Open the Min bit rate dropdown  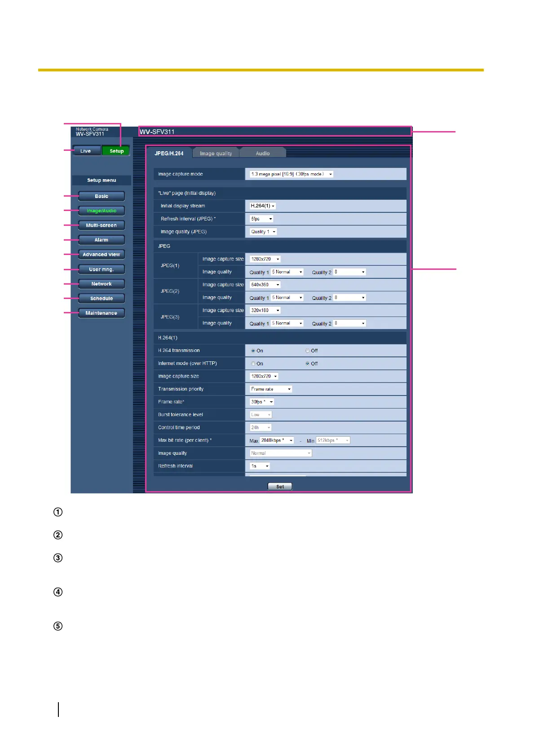(x=333, y=440)
